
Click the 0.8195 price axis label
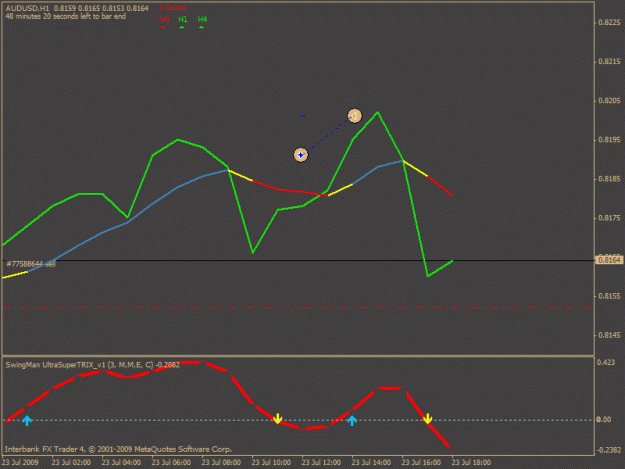[609, 140]
